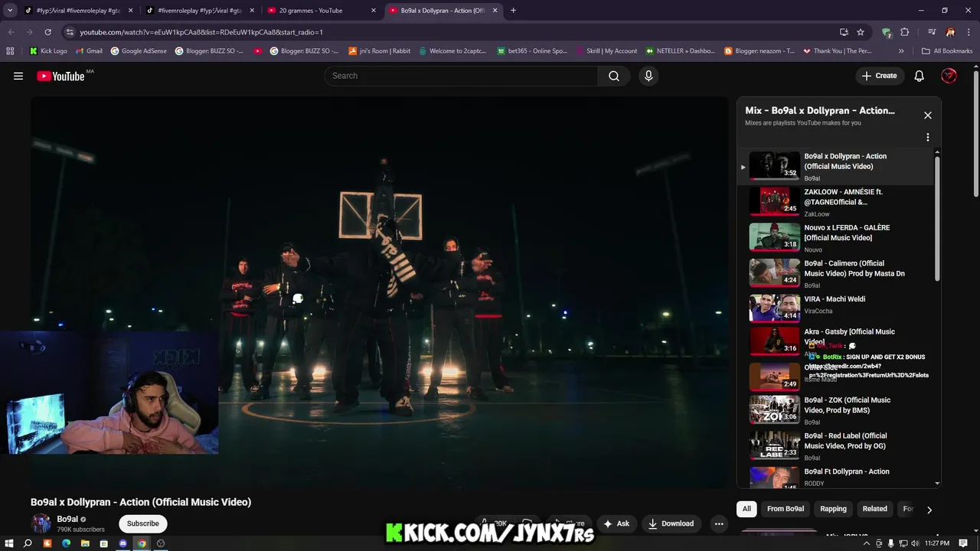Open the Chrome profile avatar

pyautogui.click(x=950, y=32)
